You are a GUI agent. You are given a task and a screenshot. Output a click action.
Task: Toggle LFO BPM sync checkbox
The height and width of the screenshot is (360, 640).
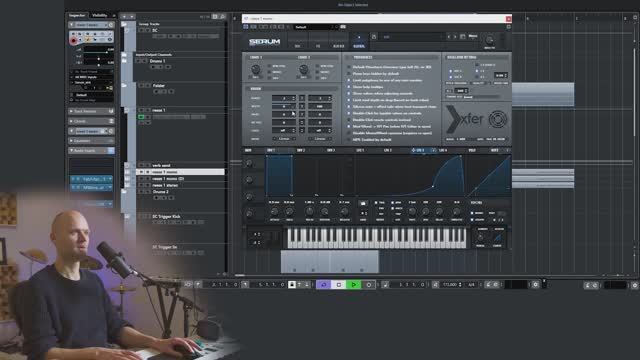393,203
